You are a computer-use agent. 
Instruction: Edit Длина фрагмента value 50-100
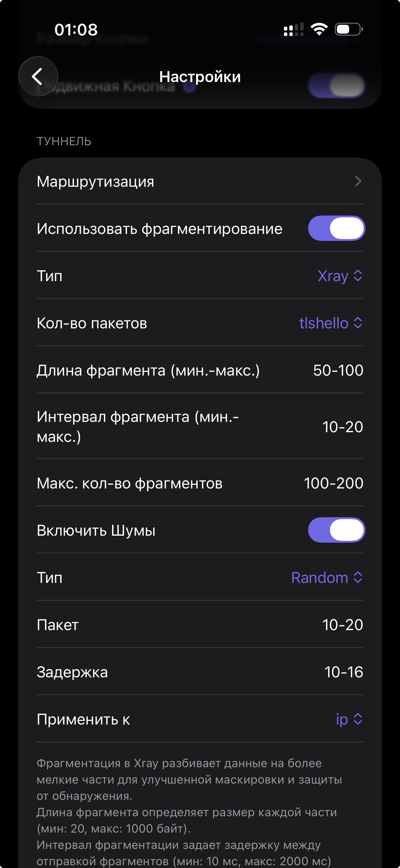(338, 370)
